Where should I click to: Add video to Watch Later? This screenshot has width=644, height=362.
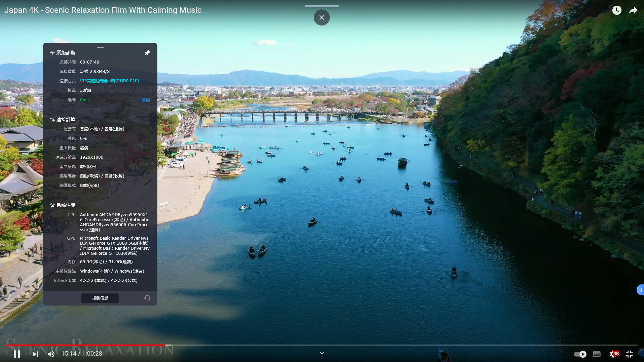pyautogui.click(x=616, y=10)
